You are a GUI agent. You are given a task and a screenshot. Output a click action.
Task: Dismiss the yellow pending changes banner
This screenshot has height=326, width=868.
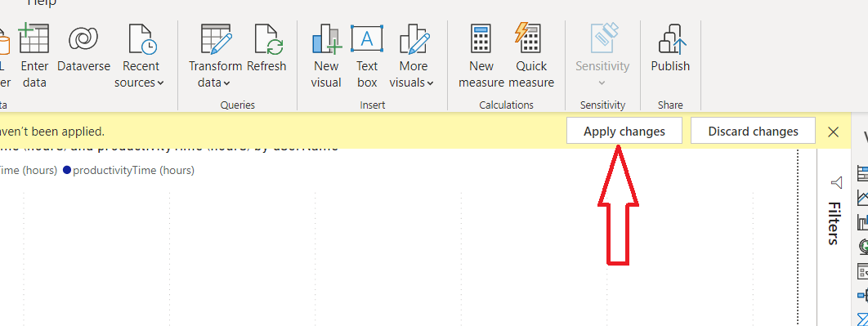833,132
